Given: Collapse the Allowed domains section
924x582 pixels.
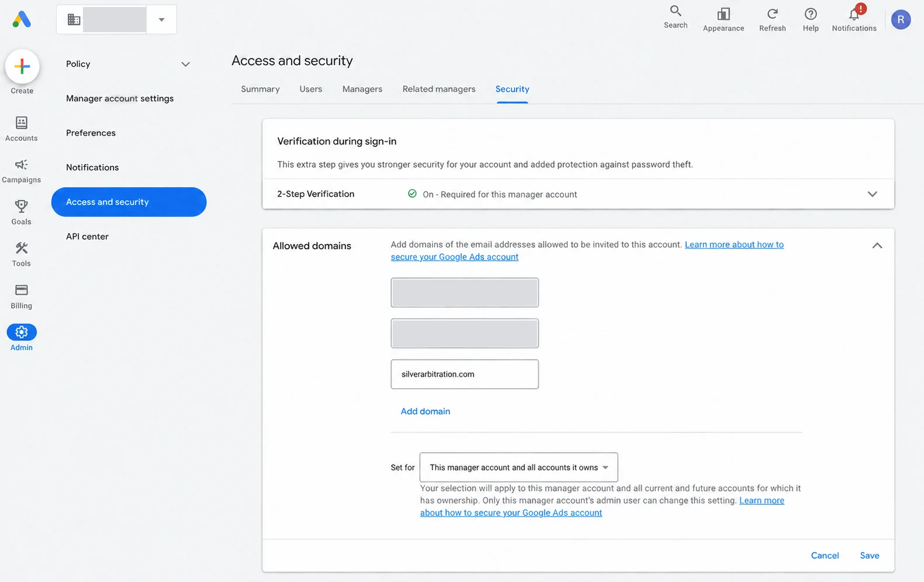Looking at the screenshot, I should 877,246.
